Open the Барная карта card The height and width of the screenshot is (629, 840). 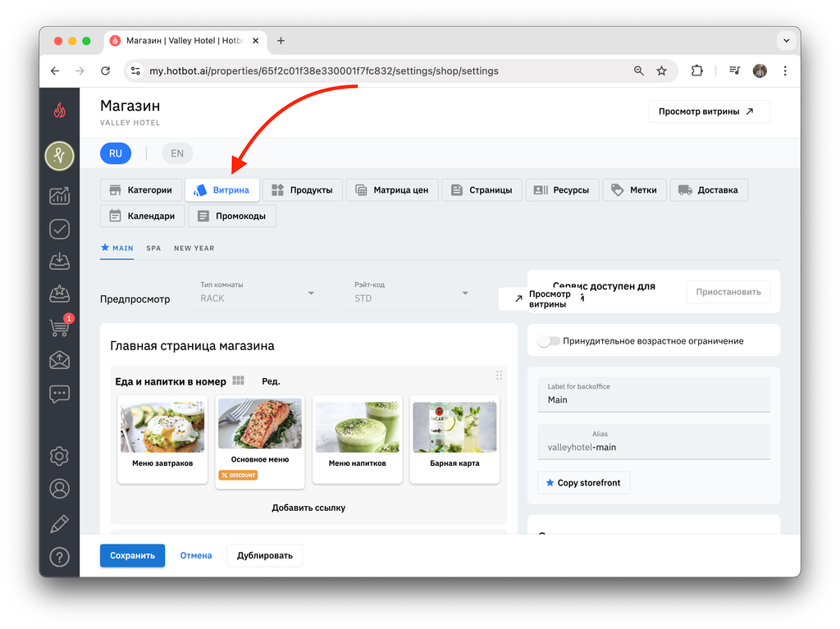point(454,440)
